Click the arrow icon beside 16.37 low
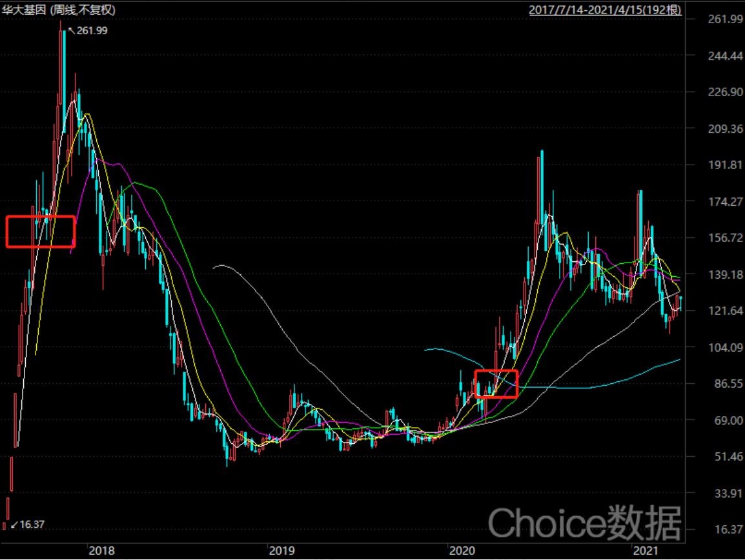This screenshot has width=745, height=560. point(14,525)
